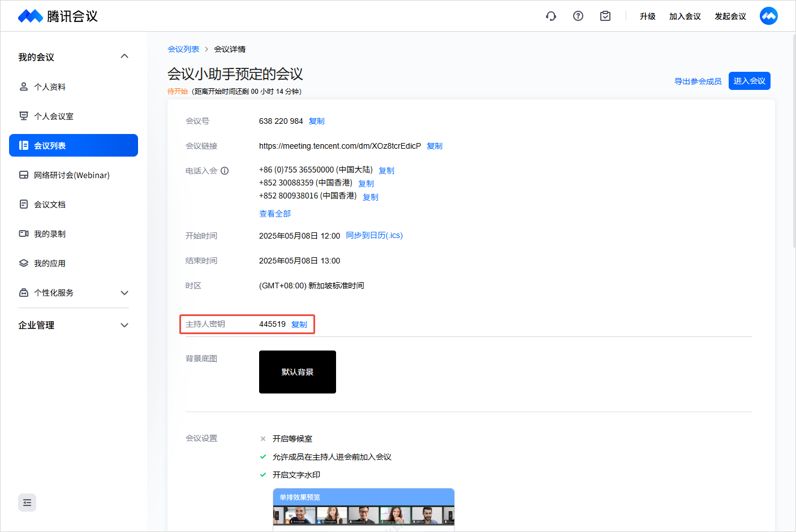Click the 默认背景 thumbnail

298,372
